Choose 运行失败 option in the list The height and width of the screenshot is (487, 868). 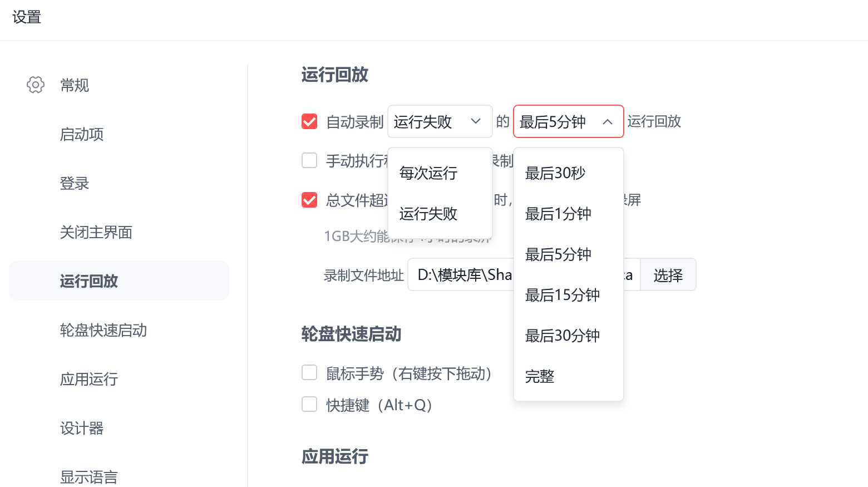pyautogui.click(x=428, y=214)
